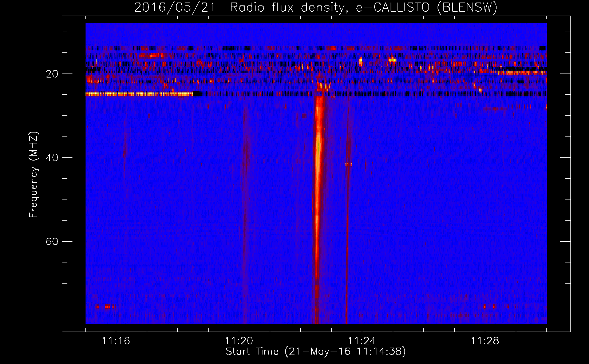The image size is (589, 364).
Task: Click the 60 MHz frequency tick label
Action: point(52,242)
